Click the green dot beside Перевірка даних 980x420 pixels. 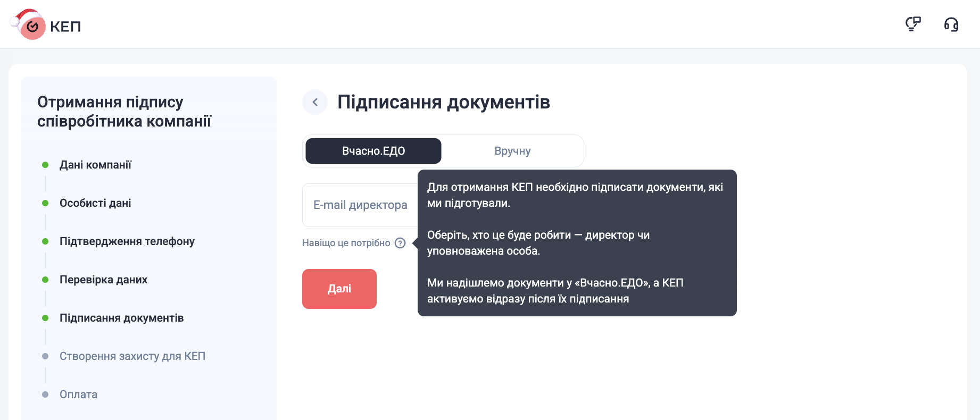point(45,280)
